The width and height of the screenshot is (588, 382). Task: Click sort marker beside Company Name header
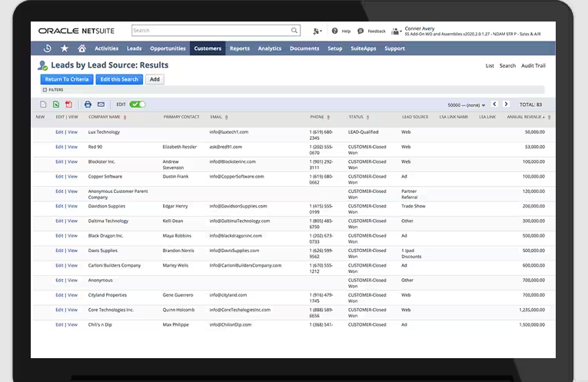coord(125,118)
